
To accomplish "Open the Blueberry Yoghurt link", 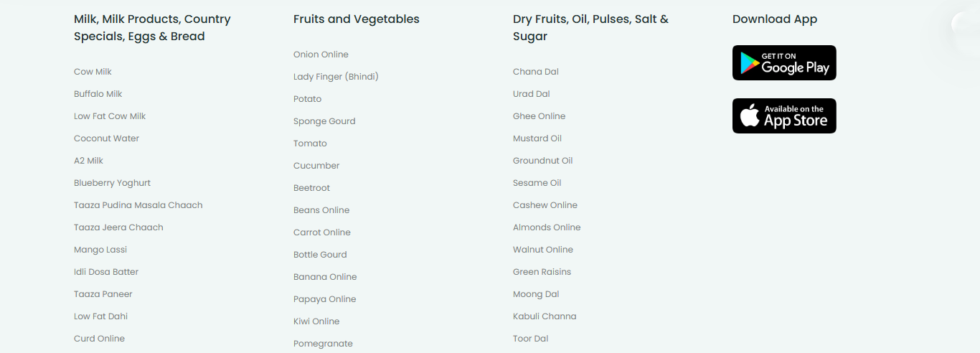I will click(x=112, y=183).
